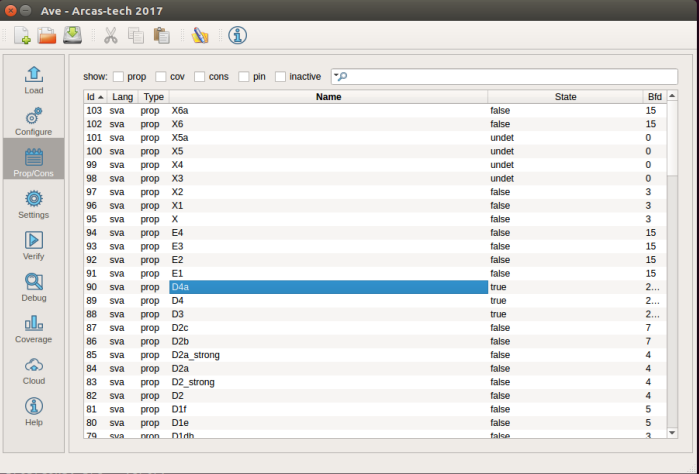Open the Debug sidebar panel
This screenshot has width=699, height=474.
click(x=34, y=287)
